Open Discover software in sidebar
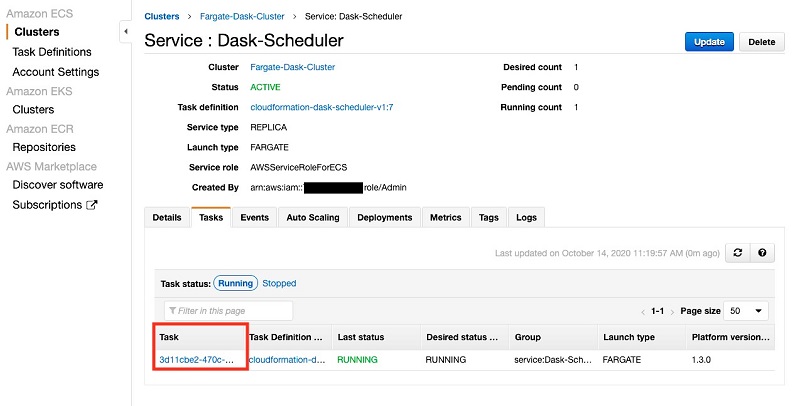 pyautogui.click(x=58, y=185)
